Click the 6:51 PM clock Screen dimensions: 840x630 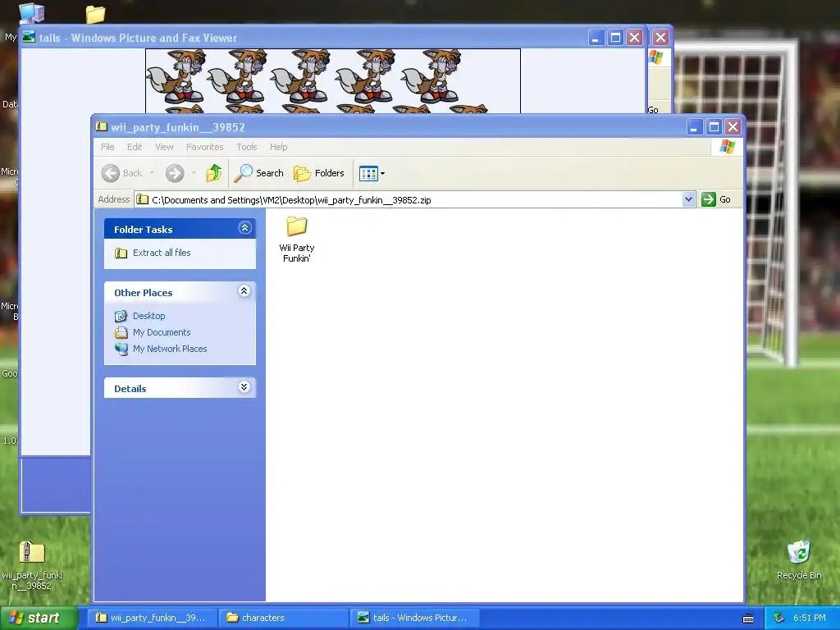point(810,618)
